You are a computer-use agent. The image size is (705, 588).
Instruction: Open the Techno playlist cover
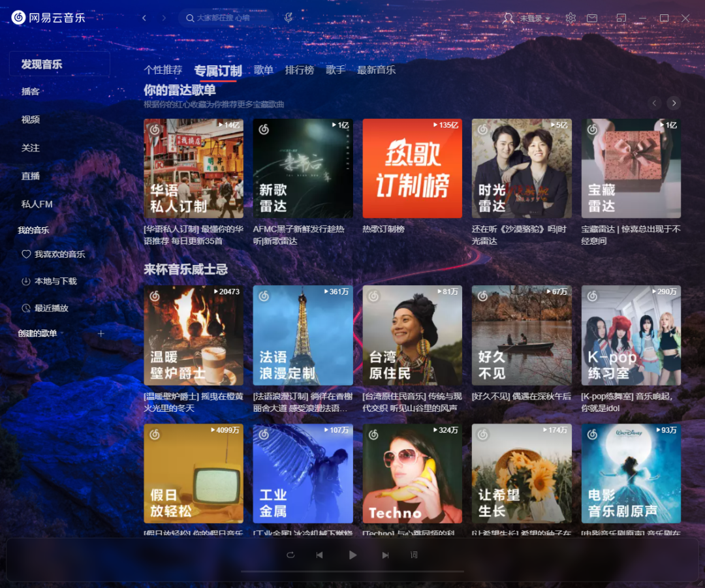(413, 474)
